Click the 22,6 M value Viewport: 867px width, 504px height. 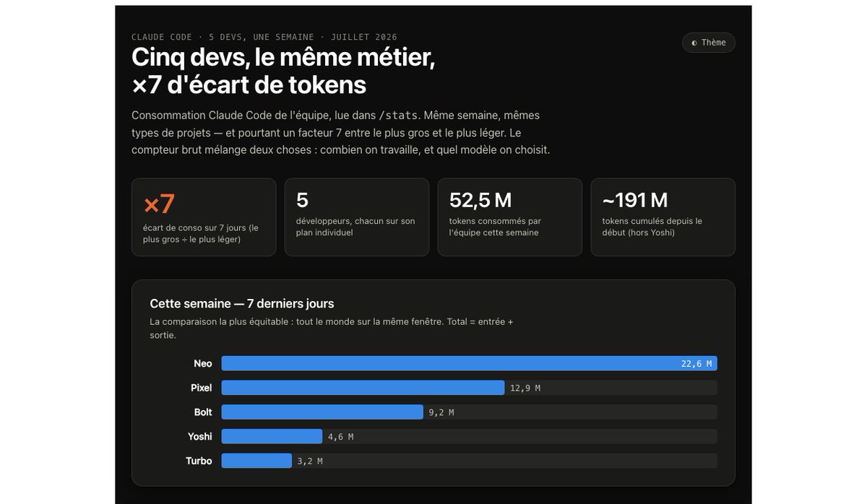pyautogui.click(x=696, y=364)
